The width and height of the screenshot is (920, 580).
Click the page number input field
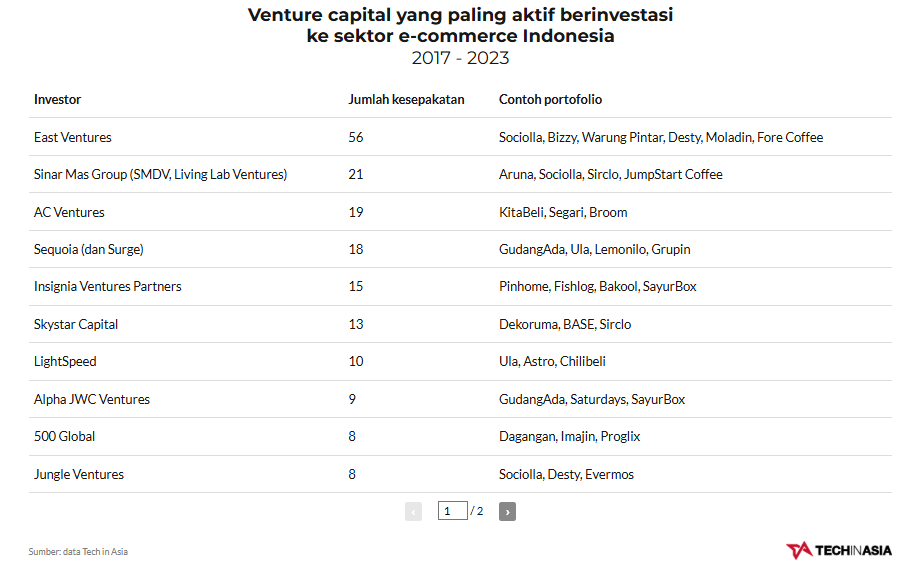click(452, 511)
